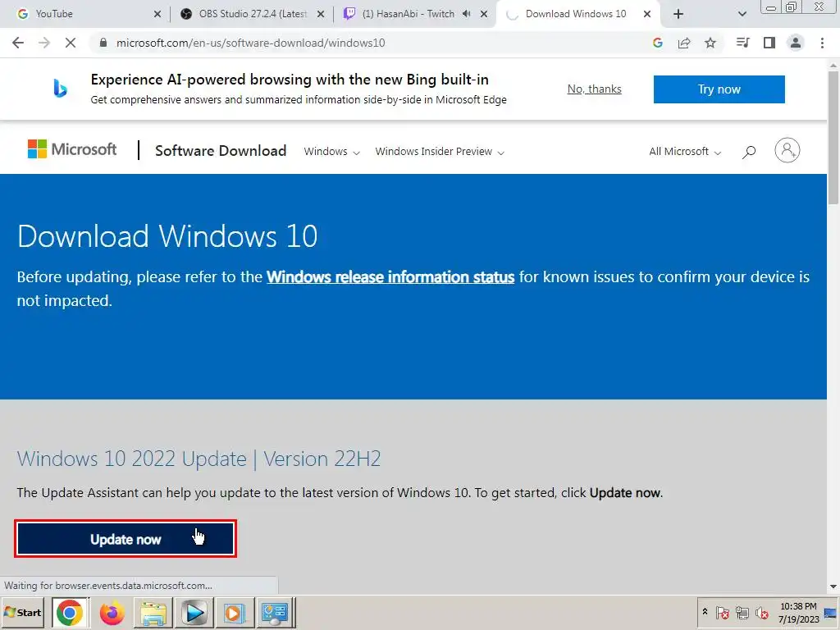Close the OBS Studio tab
The image size is (840, 630).
coord(321,15)
